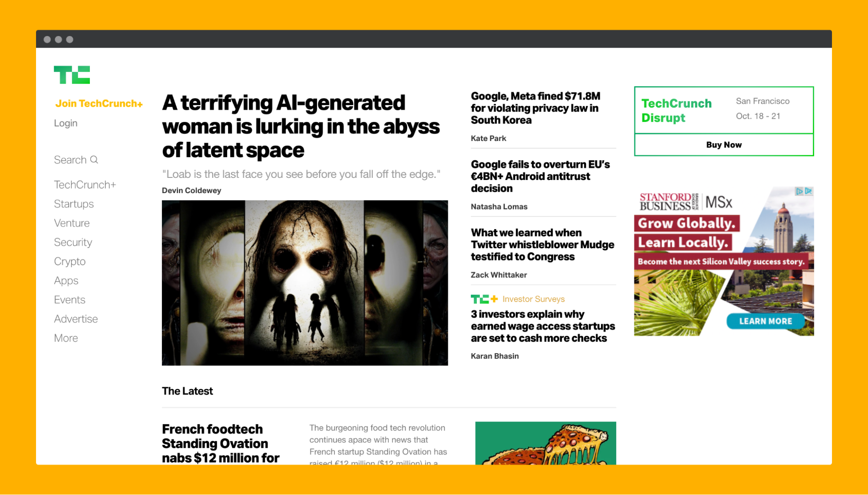868x495 pixels.
Task: Select the Crypto navigation menu item
Action: (x=69, y=261)
